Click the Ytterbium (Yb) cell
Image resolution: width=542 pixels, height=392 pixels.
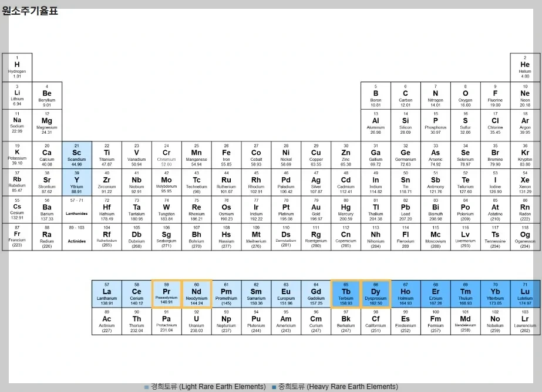point(496,294)
